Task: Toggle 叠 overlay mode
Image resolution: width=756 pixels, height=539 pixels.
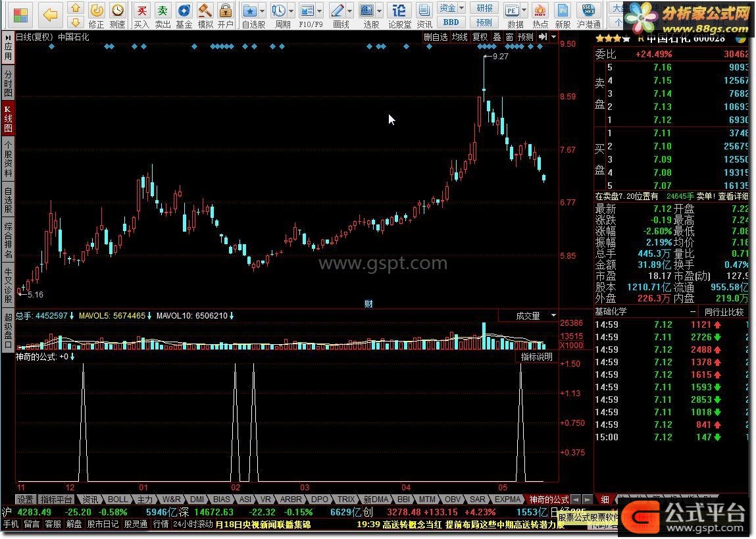Action: point(497,37)
